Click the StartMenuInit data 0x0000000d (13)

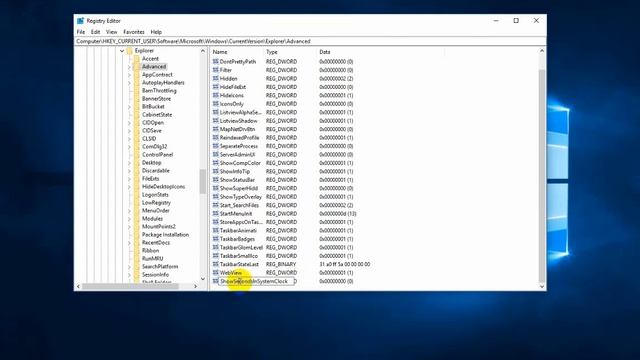(x=338, y=213)
